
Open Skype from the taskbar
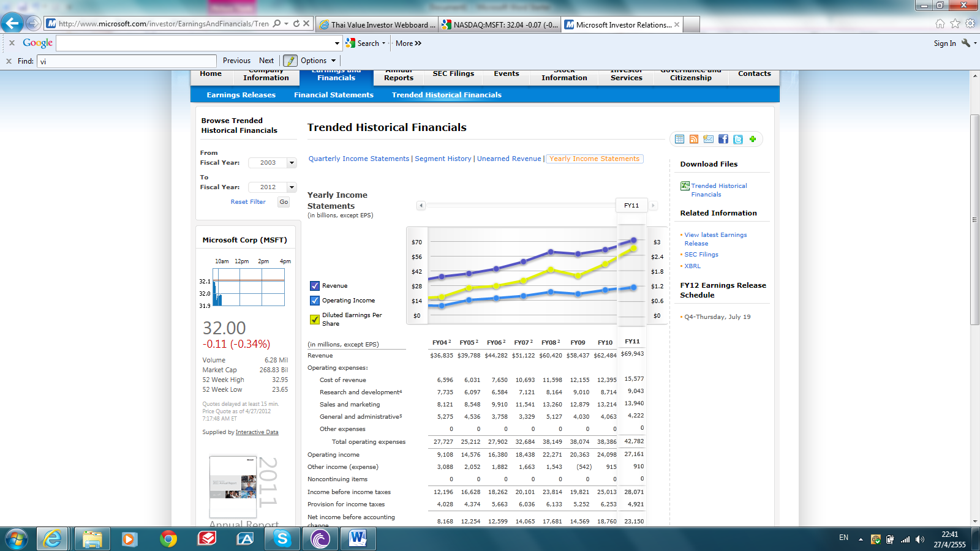click(282, 539)
